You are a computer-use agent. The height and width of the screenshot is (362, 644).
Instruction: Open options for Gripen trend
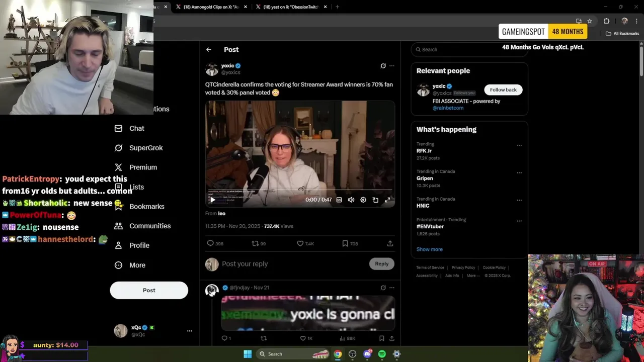pos(519,173)
